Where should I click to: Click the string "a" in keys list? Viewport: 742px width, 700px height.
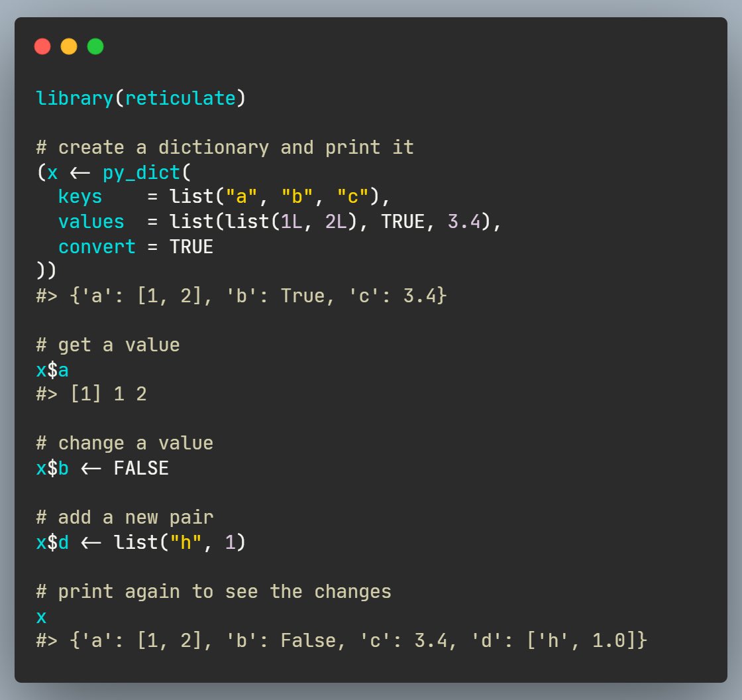click(241, 196)
